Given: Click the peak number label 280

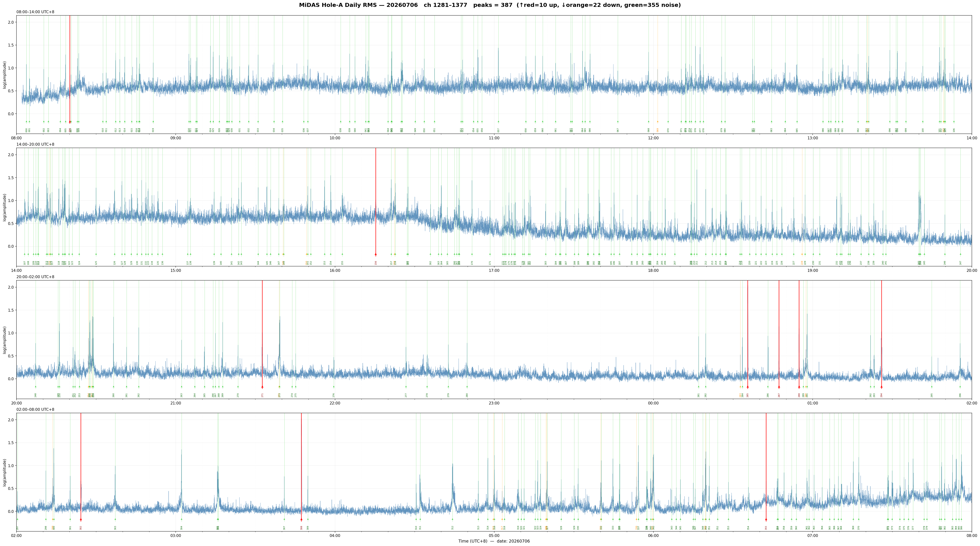Looking at the screenshot, I should 467,395.
